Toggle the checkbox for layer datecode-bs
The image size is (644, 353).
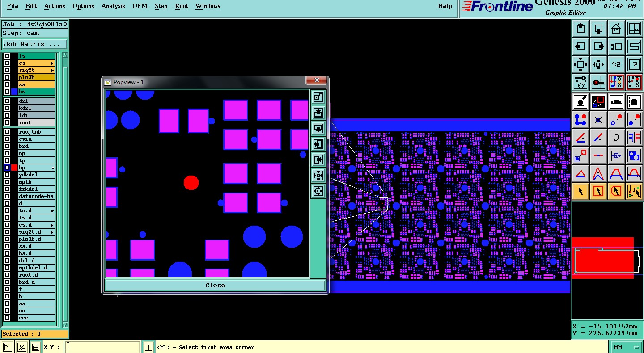(x=7, y=196)
